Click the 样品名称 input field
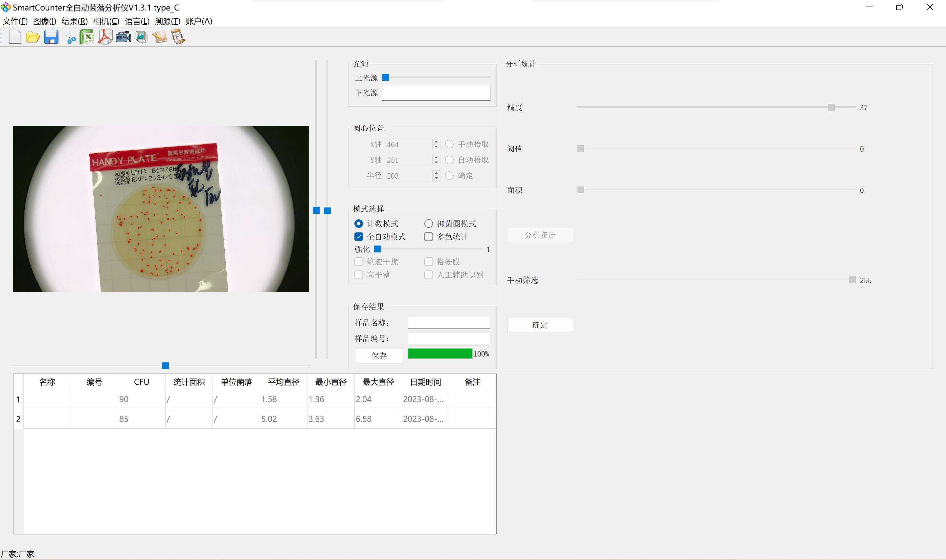Viewport: 946px width, 560px height. [448, 323]
